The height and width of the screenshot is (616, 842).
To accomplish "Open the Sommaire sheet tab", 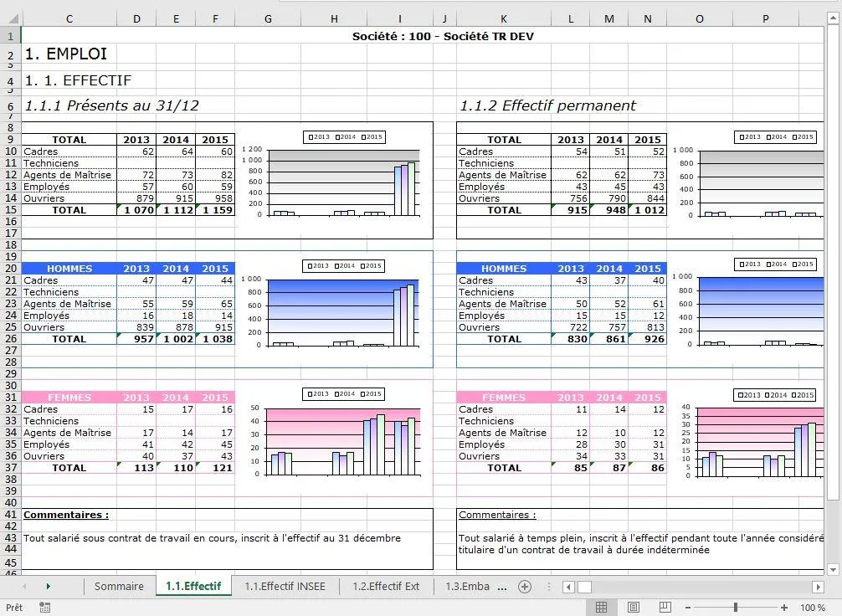I will [119, 587].
